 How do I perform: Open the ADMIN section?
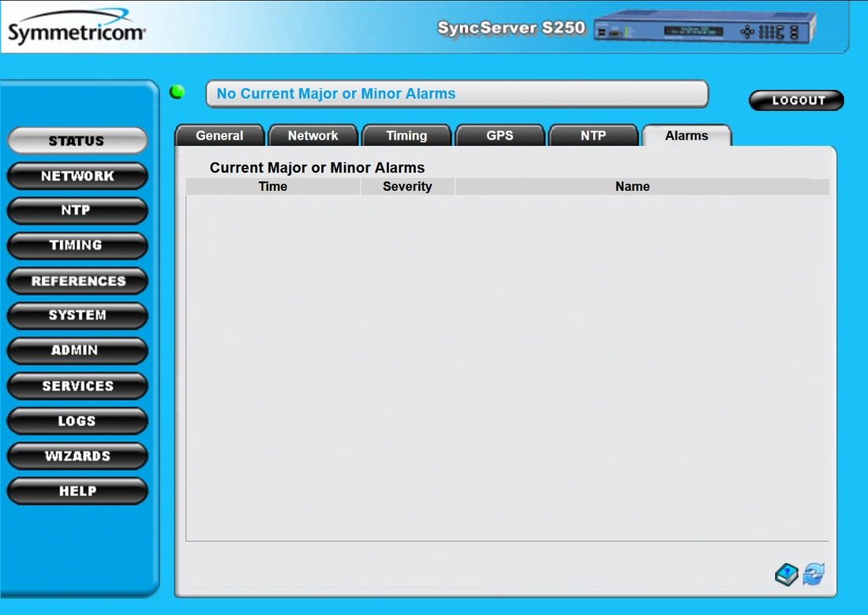click(77, 351)
